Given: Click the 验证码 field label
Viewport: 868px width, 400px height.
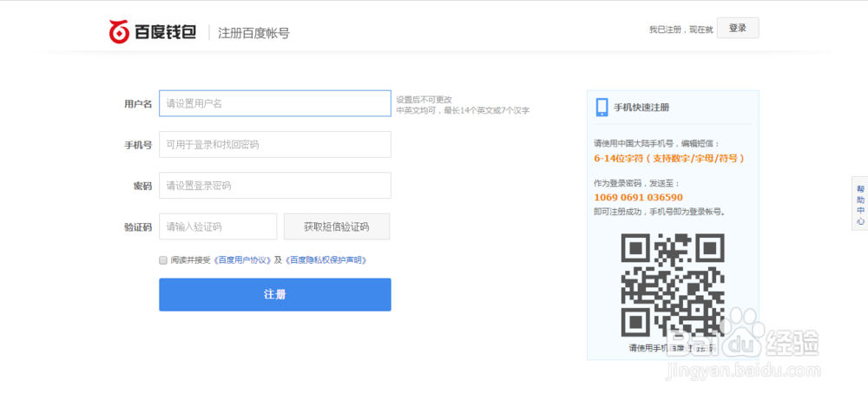Looking at the screenshot, I should (138, 226).
